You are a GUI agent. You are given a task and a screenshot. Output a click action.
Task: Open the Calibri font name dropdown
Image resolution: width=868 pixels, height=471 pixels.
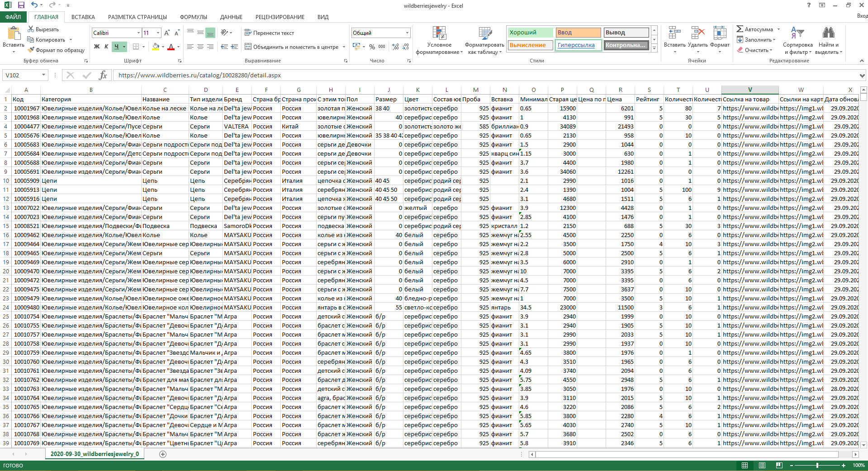[138, 33]
